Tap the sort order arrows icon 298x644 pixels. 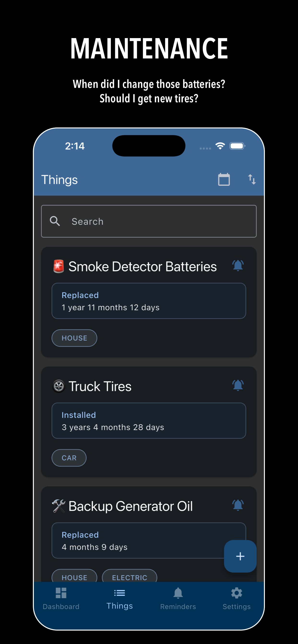(252, 179)
